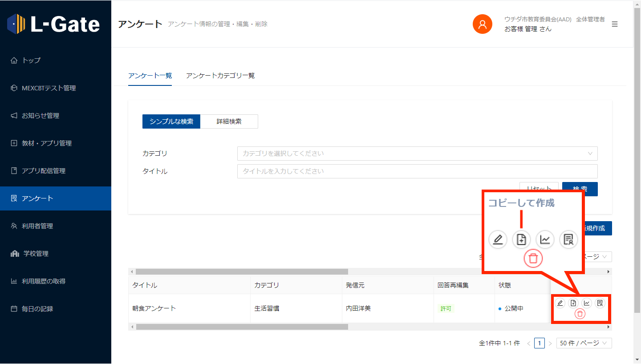Expand the カテゴリ selection dropdown
Screen dimensions: 641x364
pos(417,154)
